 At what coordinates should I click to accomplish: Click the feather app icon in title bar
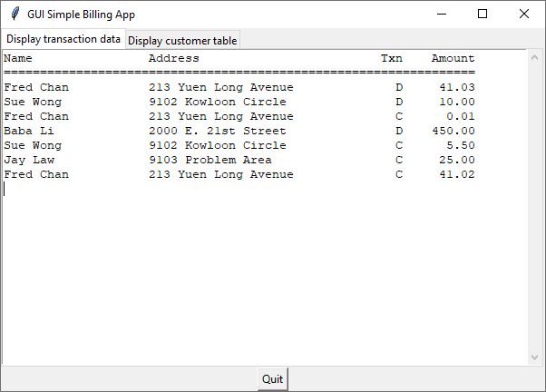(x=15, y=14)
